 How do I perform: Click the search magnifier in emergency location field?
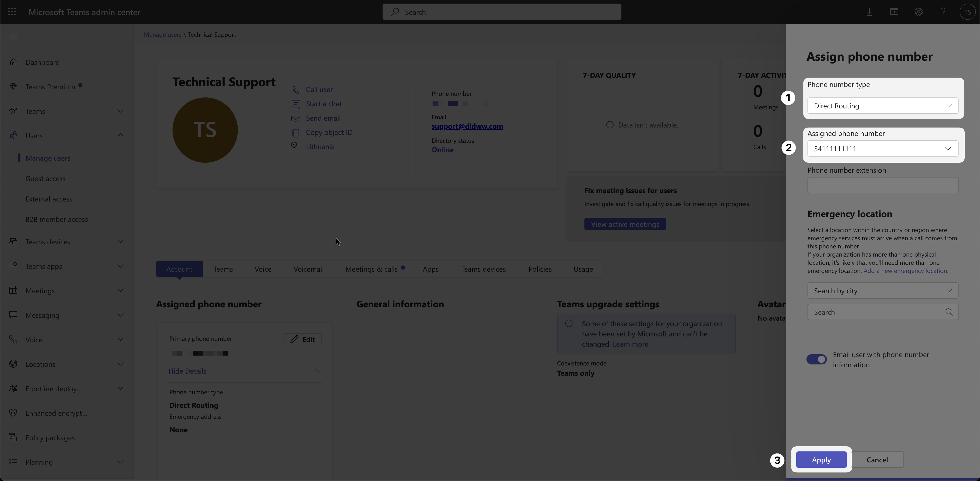949,312
